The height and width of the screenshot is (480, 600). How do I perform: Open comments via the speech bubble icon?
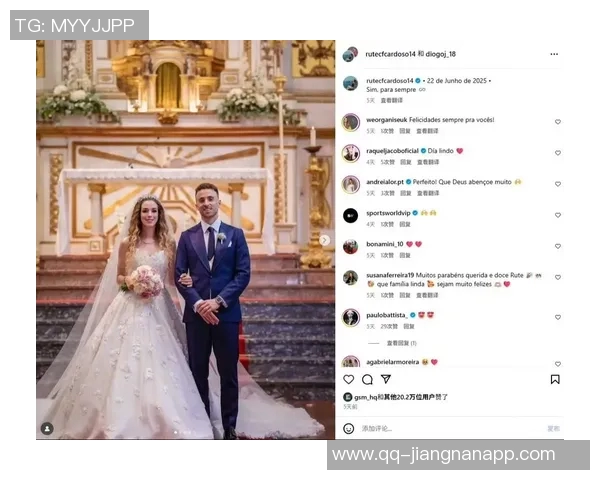pos(367,379)
